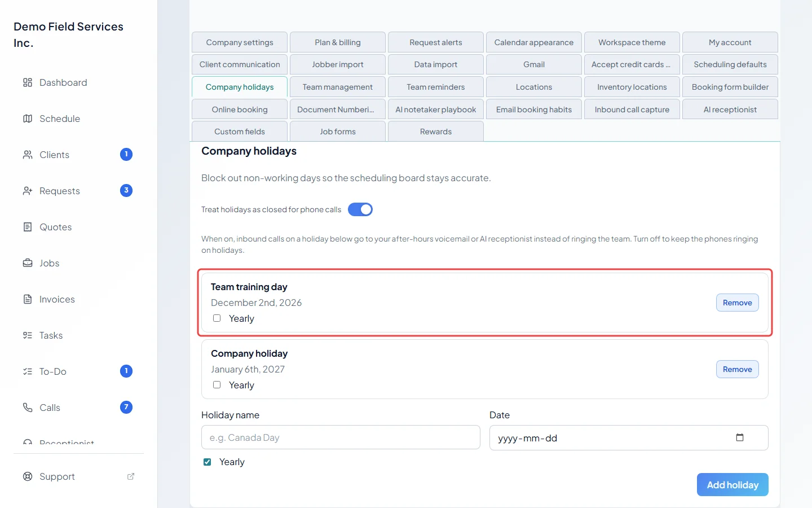
Task: Click the Jobs briefcase icon
Action: [x=28, y=263]
